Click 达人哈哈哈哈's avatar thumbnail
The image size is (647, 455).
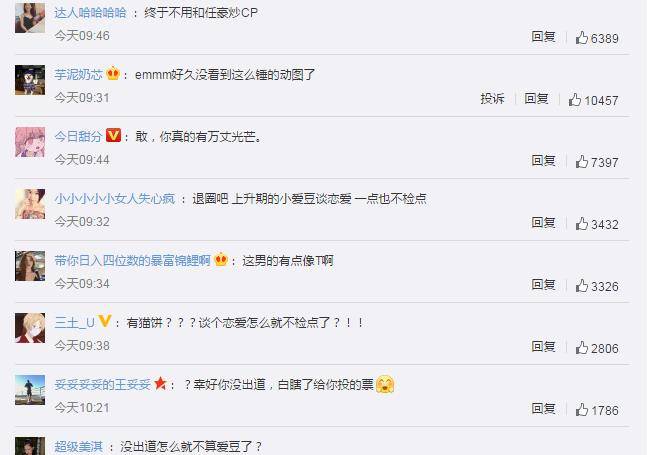click(30, 18)
